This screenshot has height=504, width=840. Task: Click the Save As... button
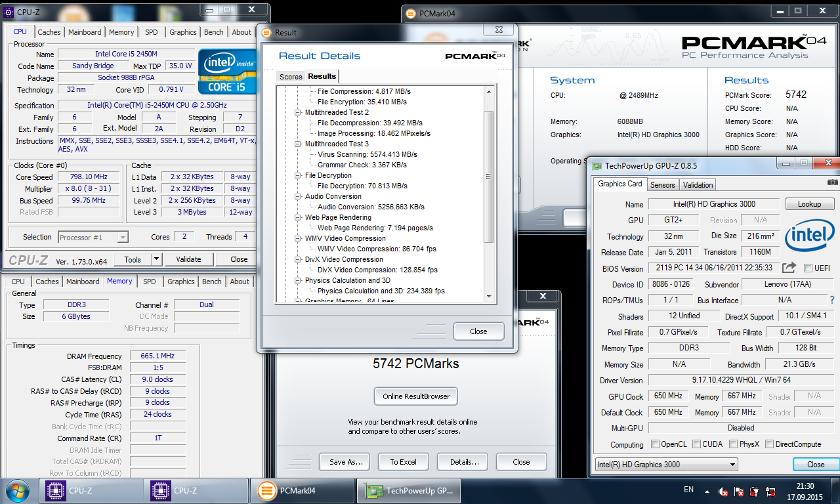346,462
